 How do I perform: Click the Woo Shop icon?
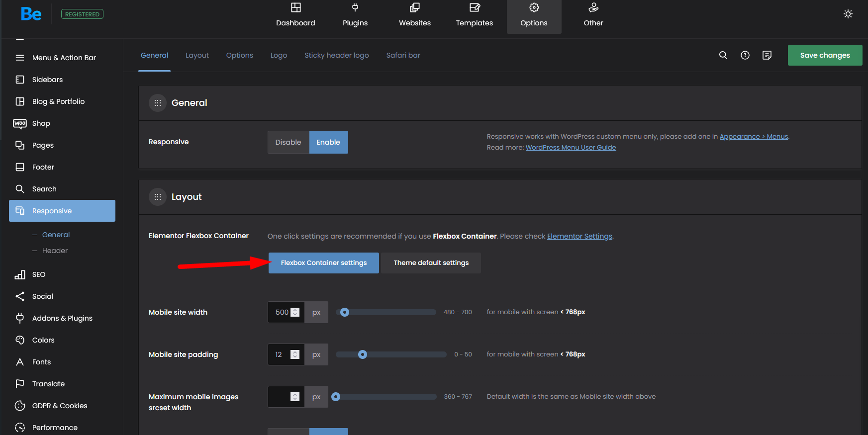pos(20,123)
